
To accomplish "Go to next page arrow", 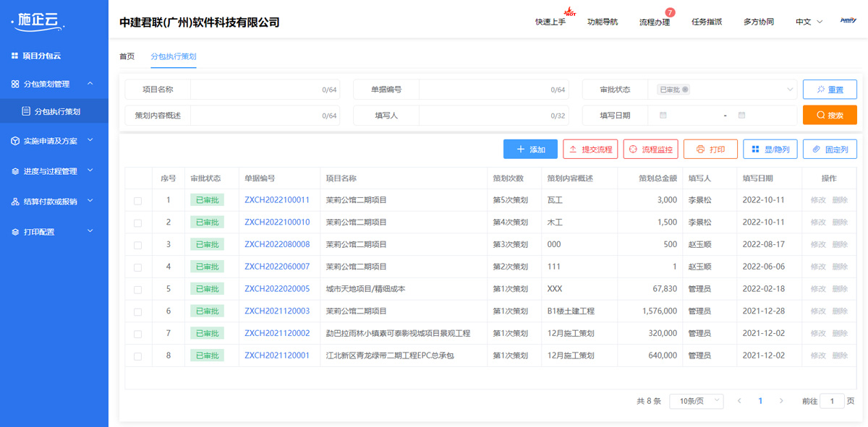I will (781, 401).
